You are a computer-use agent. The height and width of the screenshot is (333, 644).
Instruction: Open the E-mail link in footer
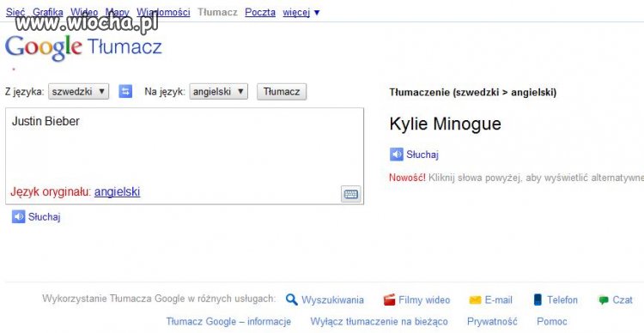499,300
